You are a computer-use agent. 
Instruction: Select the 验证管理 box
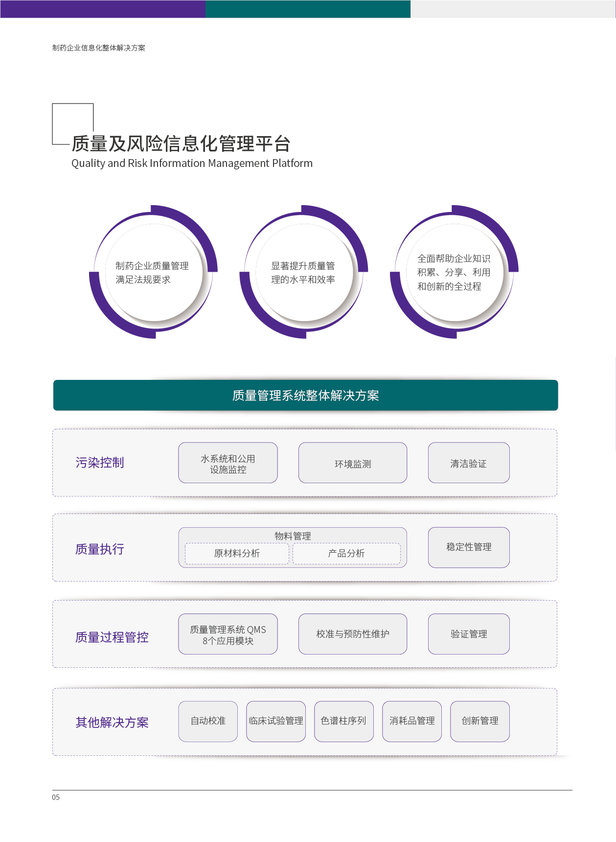pos(468,634)
